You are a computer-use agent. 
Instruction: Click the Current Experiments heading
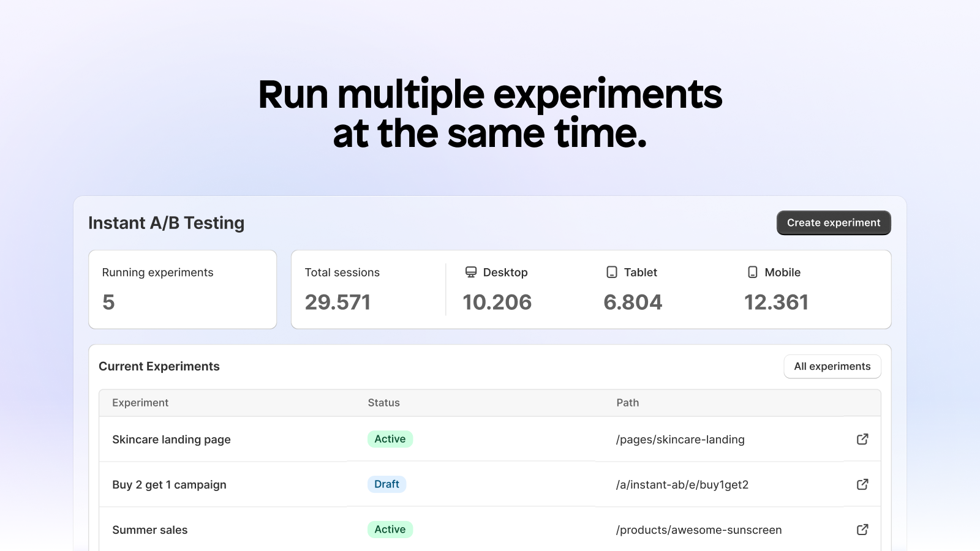tap(159, 366)
